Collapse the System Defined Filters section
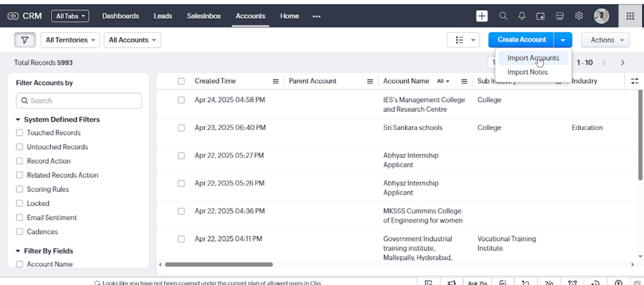Screen dimensions: 644x285 (x=18, y=120)
